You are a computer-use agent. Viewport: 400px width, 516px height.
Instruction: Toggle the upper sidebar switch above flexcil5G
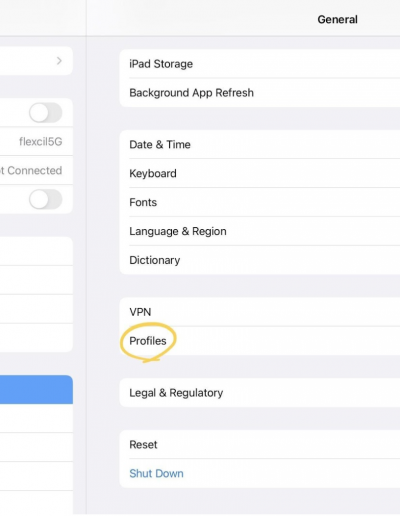46,113
